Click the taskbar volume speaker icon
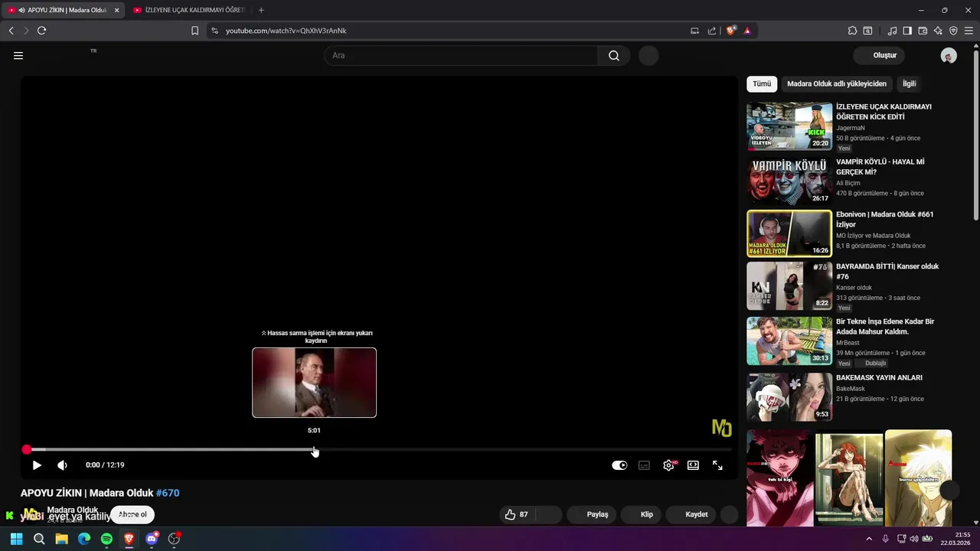The width and height of the screenshot is (980, 551). coord(914,539)
